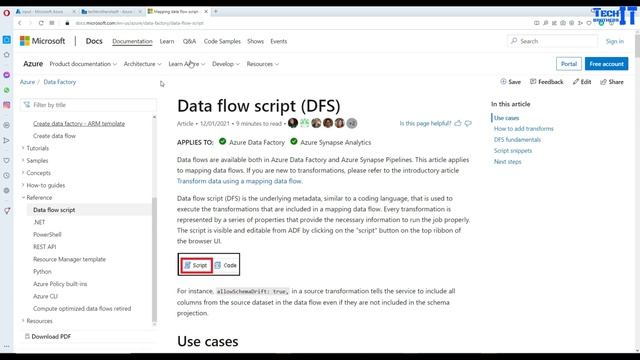Click the browser address bar URL
Screen dimensions: 640x360
tap(139, 23)
